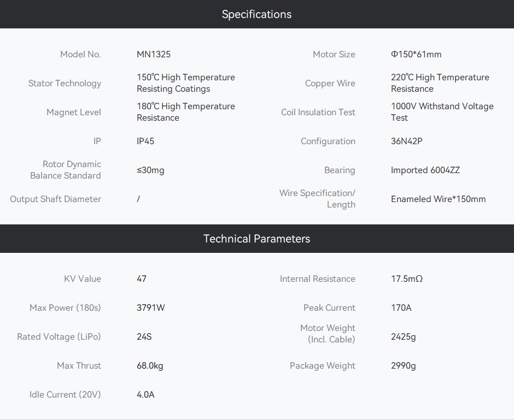Screen dimensions: 514x420
Task: Click the ≤30mg rotor balance value
Action: pos(150,170)
